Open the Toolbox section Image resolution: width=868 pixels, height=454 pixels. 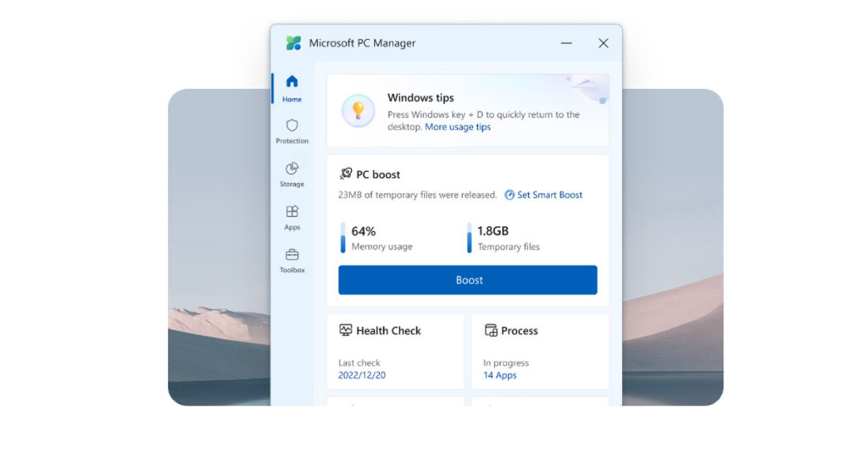point(292,261)
